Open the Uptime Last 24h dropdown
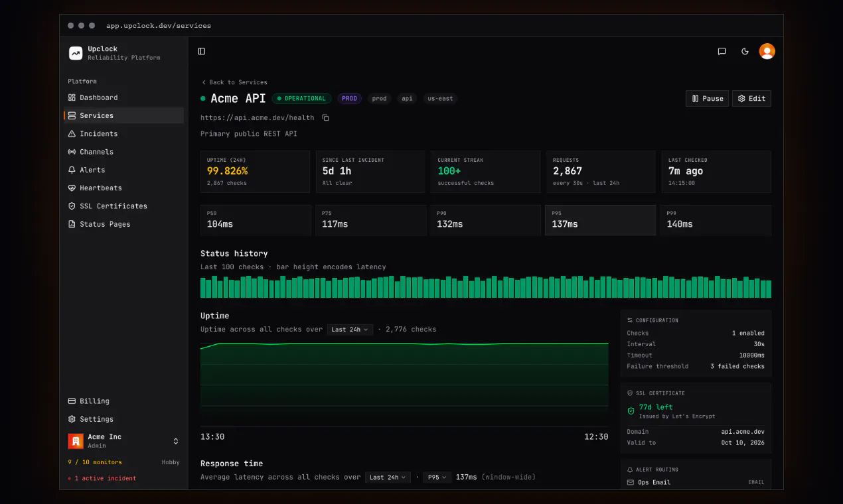 coord(350,329)
